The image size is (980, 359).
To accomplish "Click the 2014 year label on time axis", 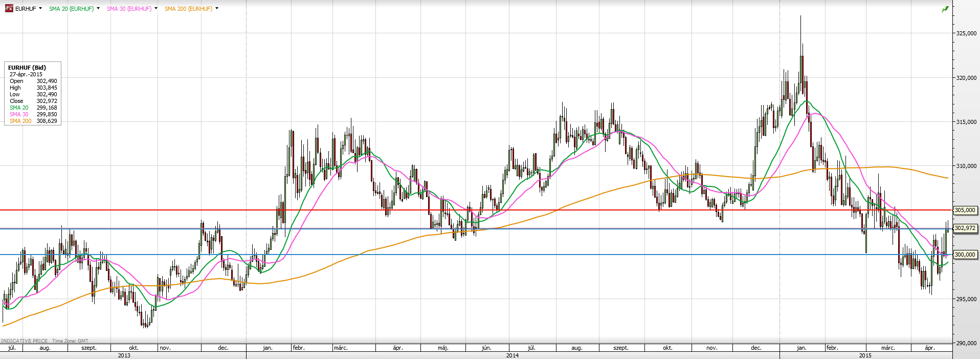I will pyautogui.click(x=513, y=355).
